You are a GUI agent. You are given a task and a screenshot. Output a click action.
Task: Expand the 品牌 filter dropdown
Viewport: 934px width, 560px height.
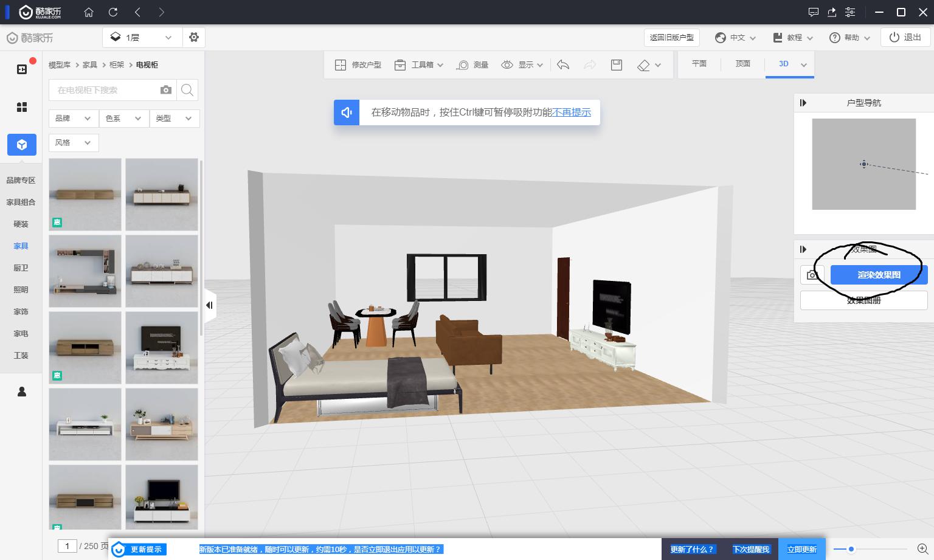click(73, 119)
